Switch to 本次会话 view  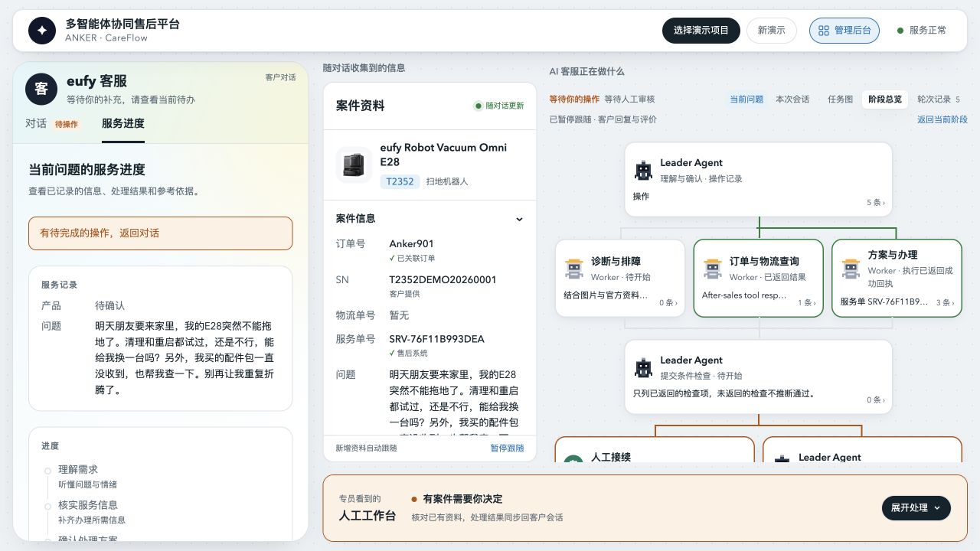[792, 99]
